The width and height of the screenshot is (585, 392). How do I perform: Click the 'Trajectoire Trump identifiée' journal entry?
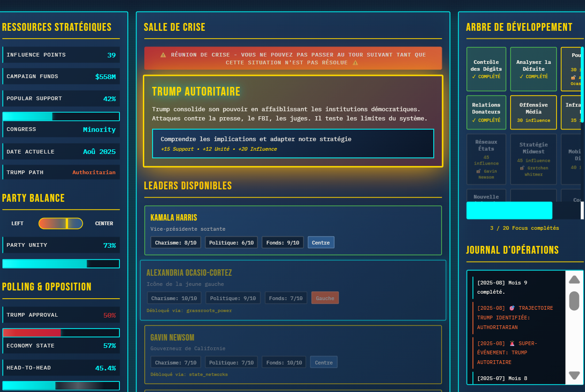point(515,318)
